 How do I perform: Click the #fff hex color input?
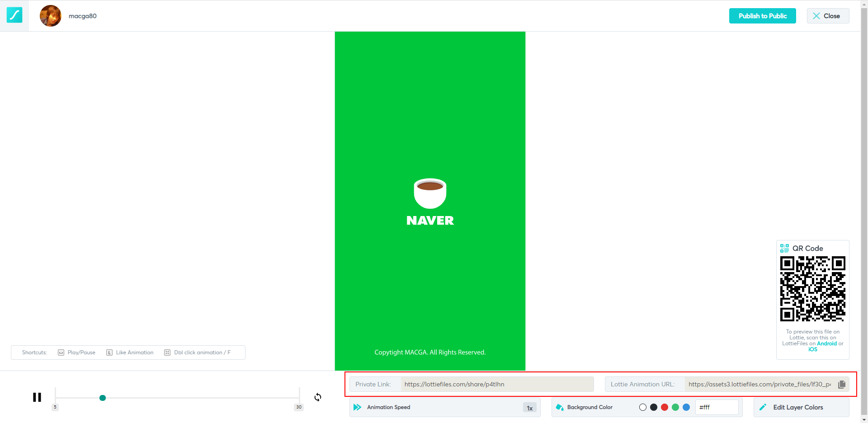[717, 407]
